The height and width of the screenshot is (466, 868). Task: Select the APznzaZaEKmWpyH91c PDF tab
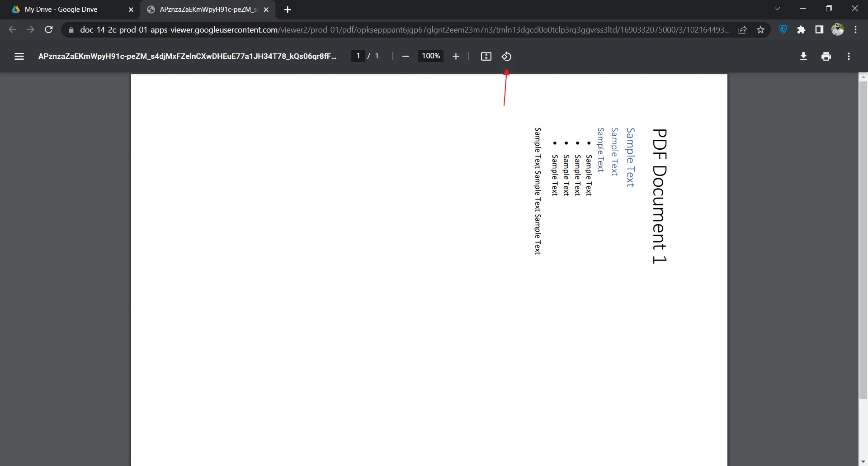pos(208,10)
